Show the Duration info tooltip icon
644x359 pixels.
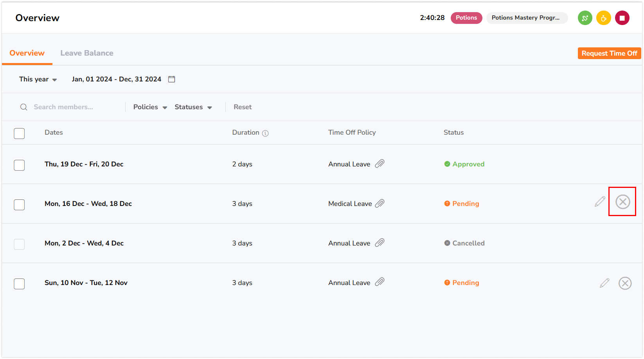click(x=265, y=133)
